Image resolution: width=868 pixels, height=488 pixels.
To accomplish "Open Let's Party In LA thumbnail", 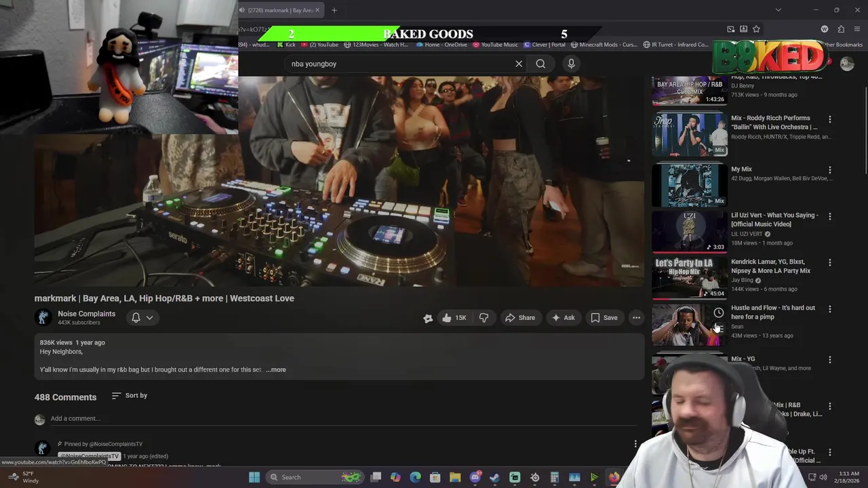I will coord(689,278).
